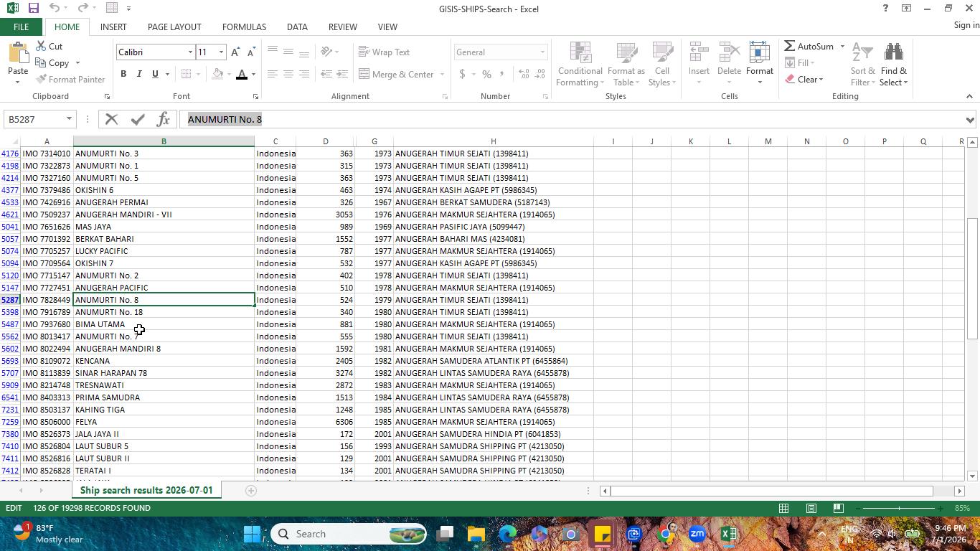Switch to Page Break Preview in status bar
980x551 pixels.
[x=838, y=508]
